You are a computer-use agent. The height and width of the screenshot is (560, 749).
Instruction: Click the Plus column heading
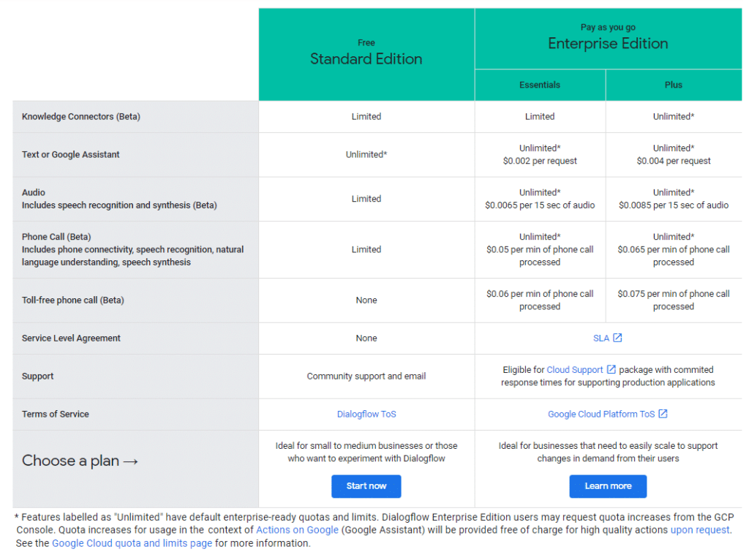coord(674,85)
